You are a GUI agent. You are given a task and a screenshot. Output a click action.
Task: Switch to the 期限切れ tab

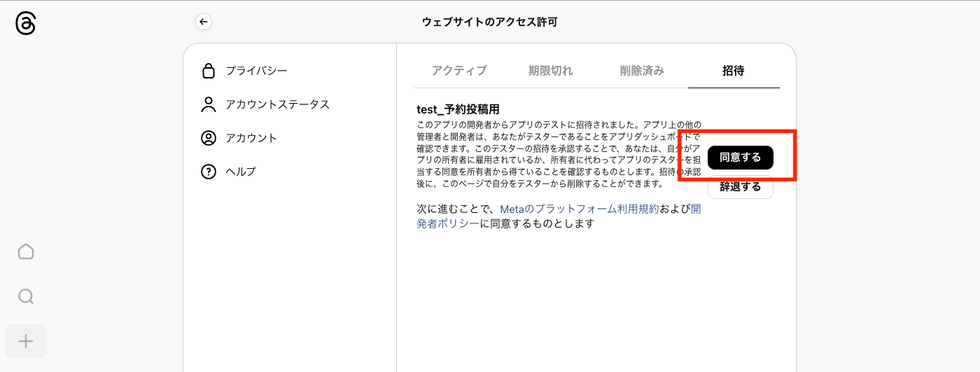pos(550,71)
